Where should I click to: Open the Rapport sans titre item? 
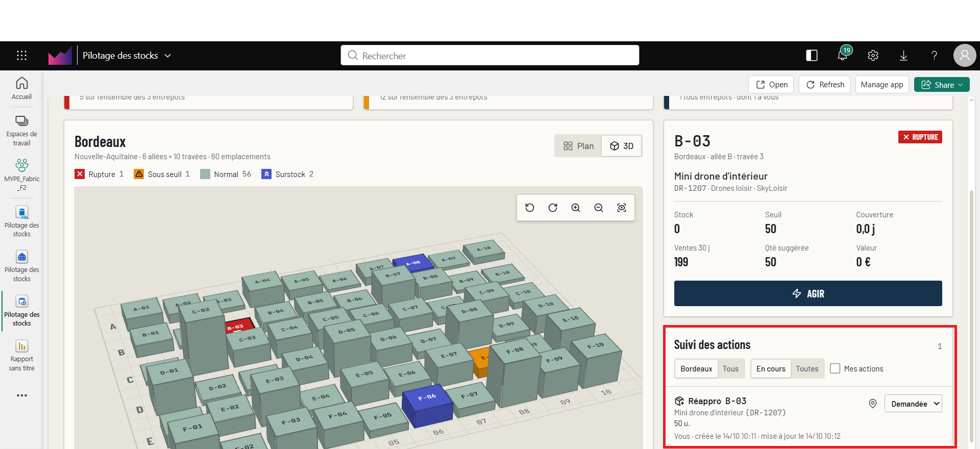click(21, 356)
